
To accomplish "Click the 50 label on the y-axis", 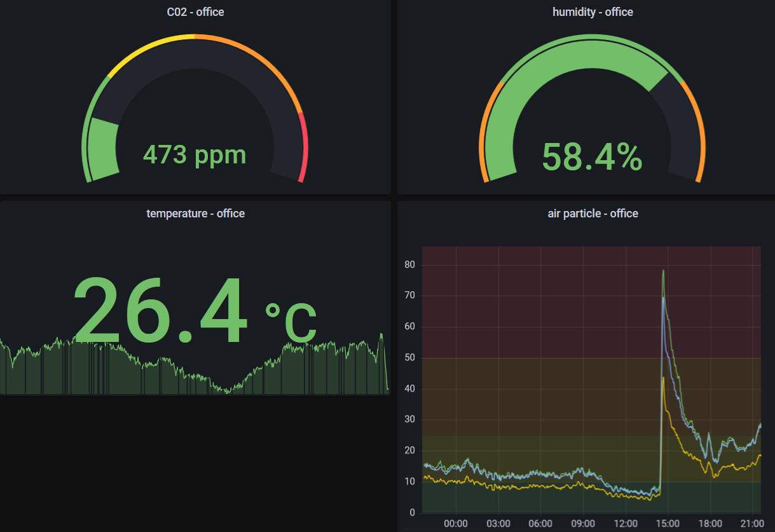I will 409,358.
